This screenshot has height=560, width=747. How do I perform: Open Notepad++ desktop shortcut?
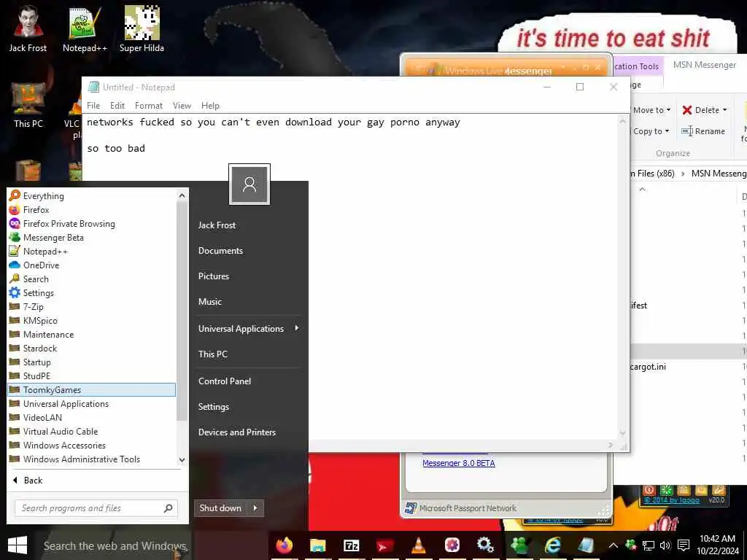(85, 29)
